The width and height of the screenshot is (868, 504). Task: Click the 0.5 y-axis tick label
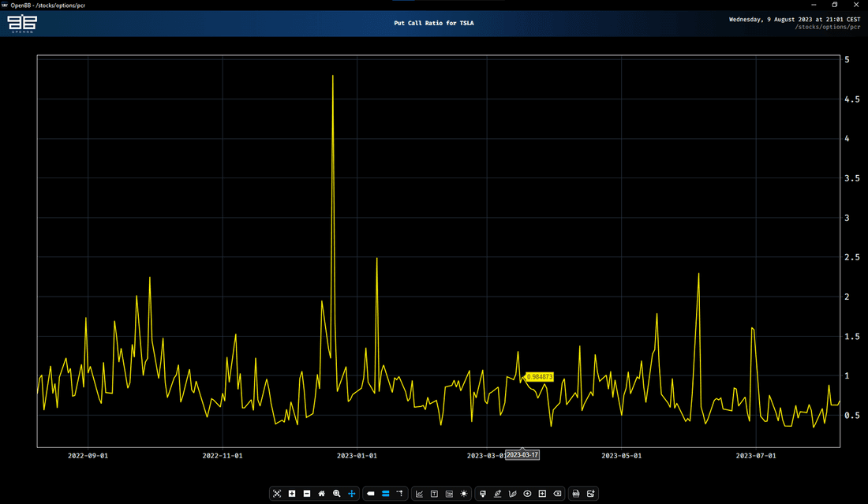[x=852, y=416]
